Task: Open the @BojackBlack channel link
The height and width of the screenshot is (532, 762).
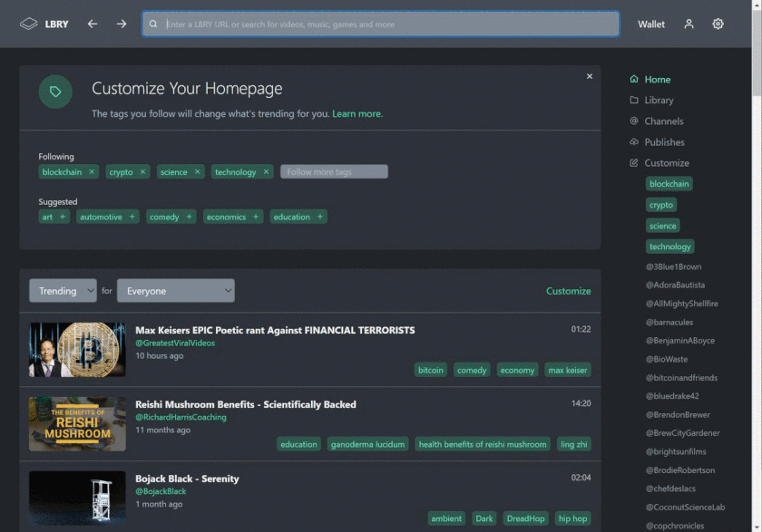Action: pyautogui.click(x=161, y=491)
